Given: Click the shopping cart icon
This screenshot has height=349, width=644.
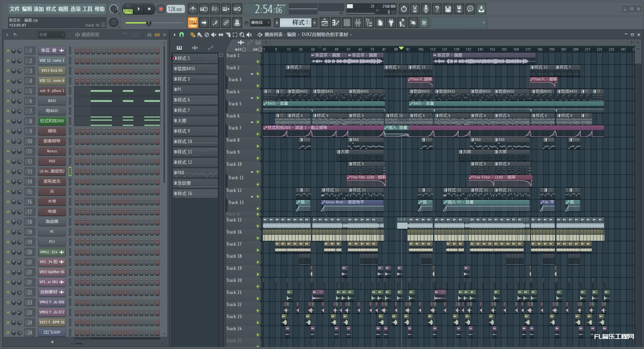Looking at the screenshot, I should (x=424, y=23).
